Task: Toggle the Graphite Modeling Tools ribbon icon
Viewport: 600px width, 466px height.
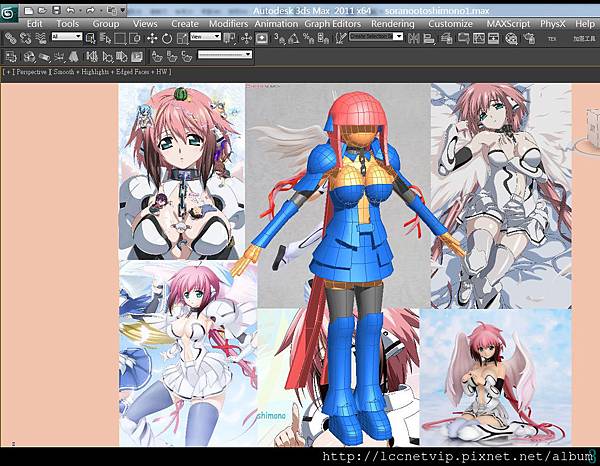Action: (463, 38)
